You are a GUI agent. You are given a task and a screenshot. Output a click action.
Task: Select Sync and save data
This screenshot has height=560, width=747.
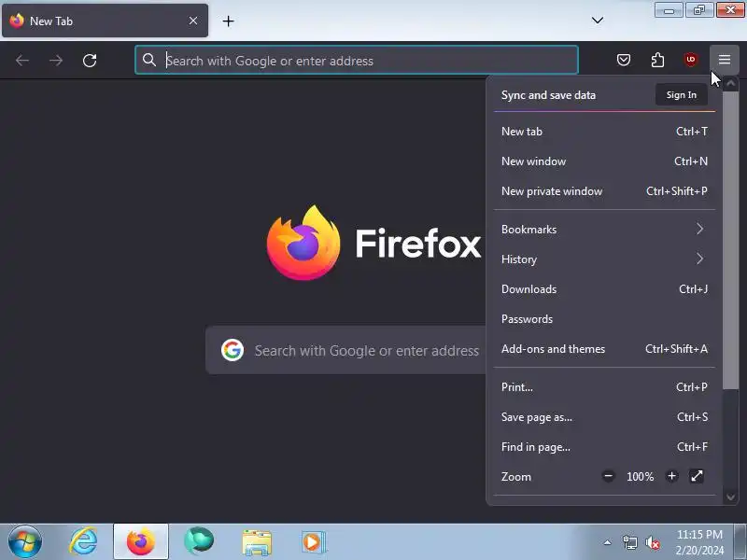pos(548,95)
